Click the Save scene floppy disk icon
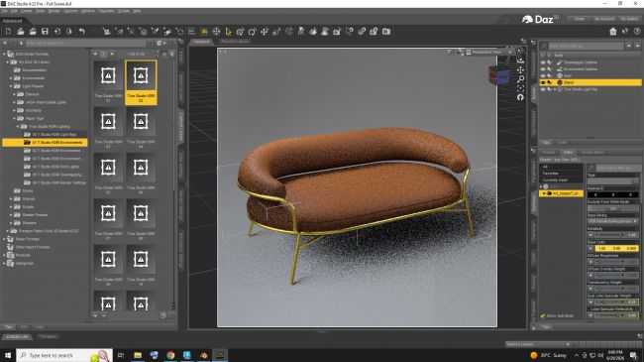Image resolution: width=644 pixels, height=362 pixels. (45, 32)
